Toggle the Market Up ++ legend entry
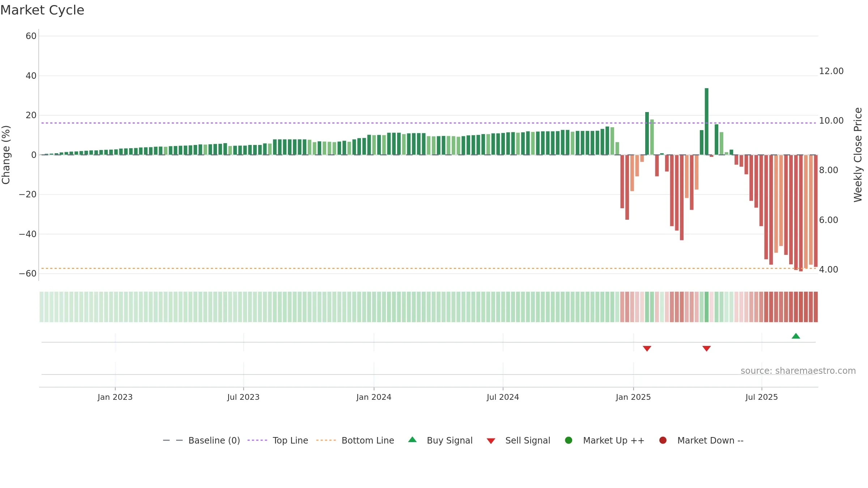 click(x=604, y=440)
